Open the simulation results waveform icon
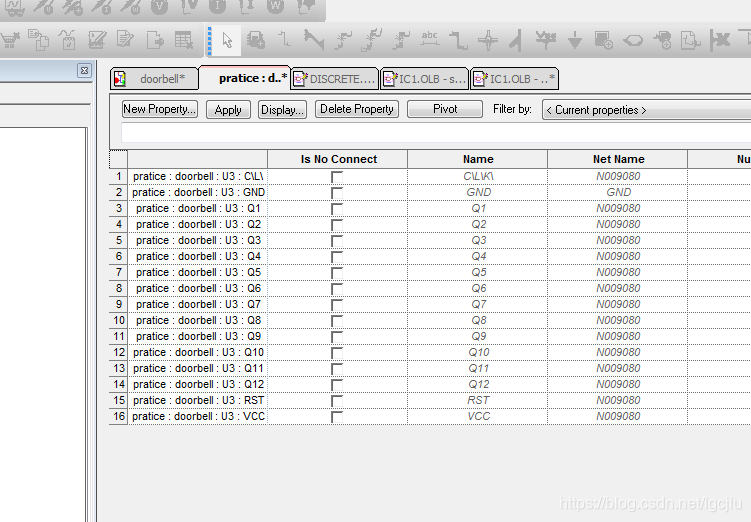This screenshot has height=522, width=751. (13, 7)
